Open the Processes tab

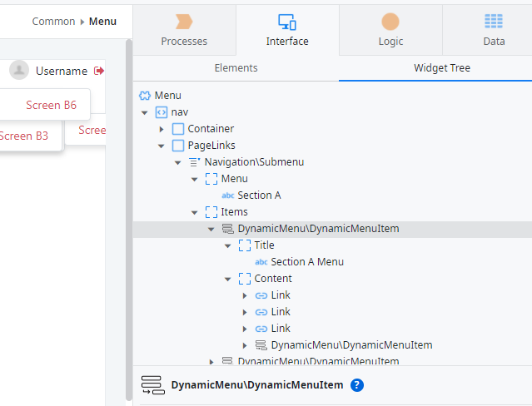[184, 30]
